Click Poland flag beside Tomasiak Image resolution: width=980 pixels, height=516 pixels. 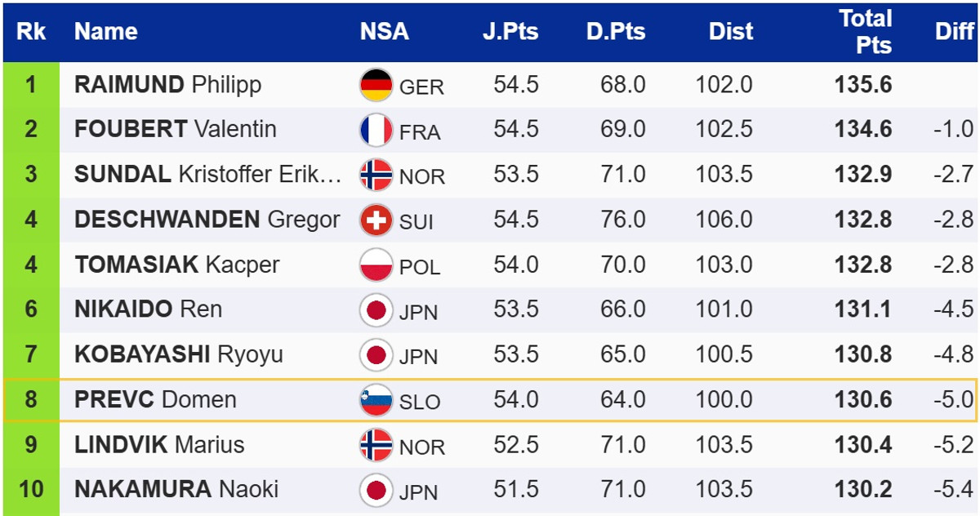pyautogui.click(x=376, y=265)
